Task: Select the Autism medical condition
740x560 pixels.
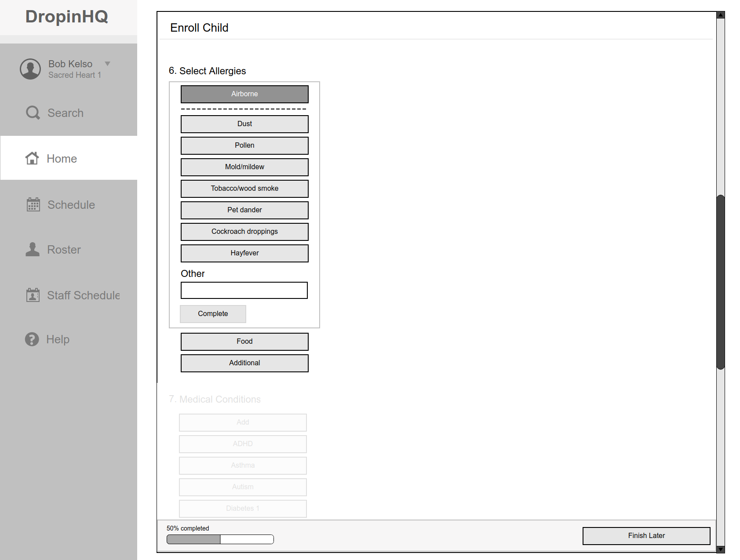Action: pos(243,487)
